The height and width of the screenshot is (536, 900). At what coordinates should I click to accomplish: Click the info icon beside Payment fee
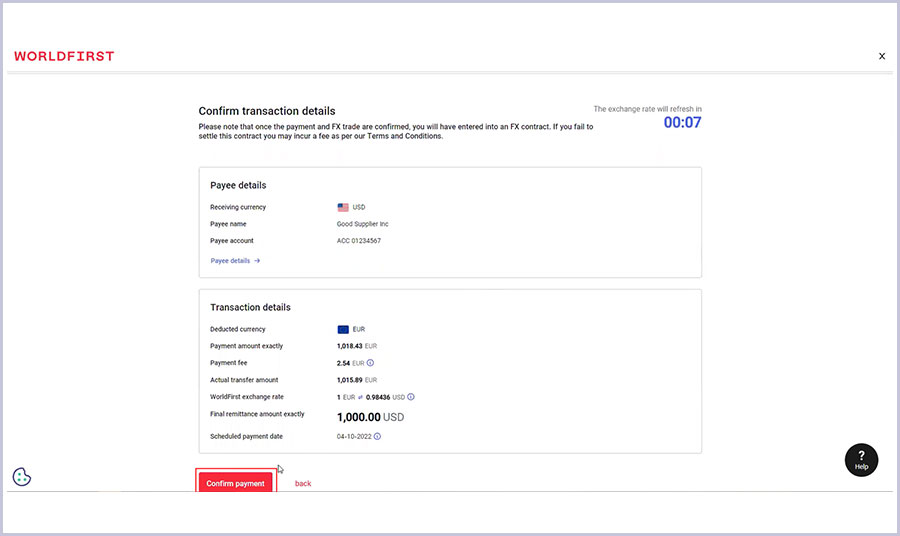click(371, 363)
